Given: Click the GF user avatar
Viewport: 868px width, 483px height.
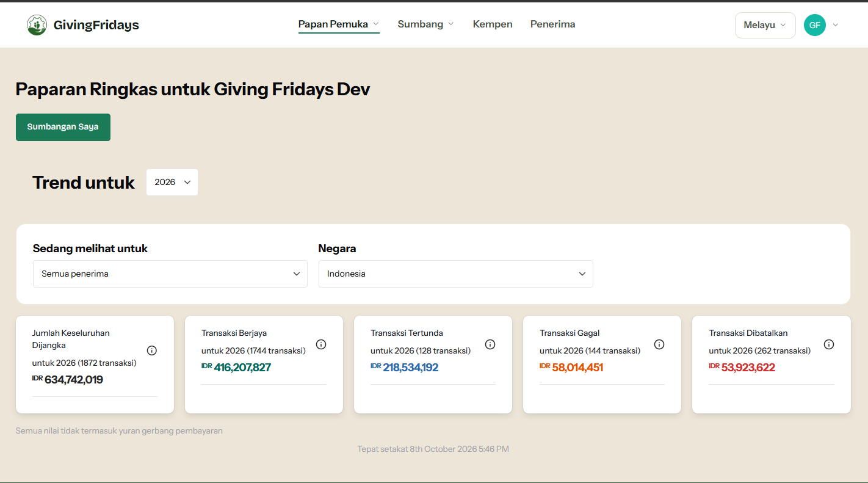Looking at the screenshot, I should tap(815, 25).
